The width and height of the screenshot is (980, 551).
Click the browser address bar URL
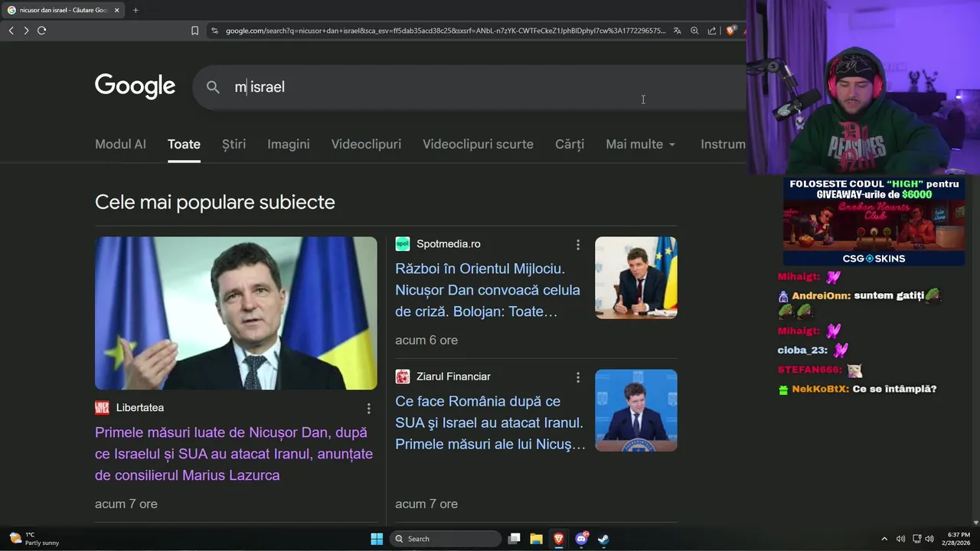click(x=446, y=31)
